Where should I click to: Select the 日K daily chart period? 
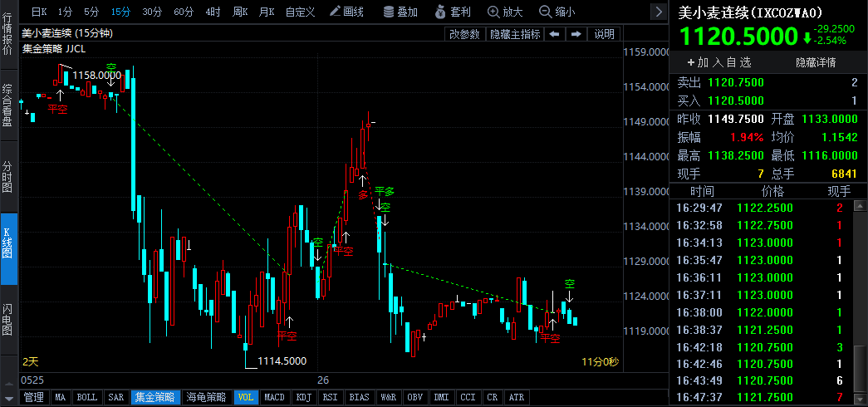(x=39, y=11)
